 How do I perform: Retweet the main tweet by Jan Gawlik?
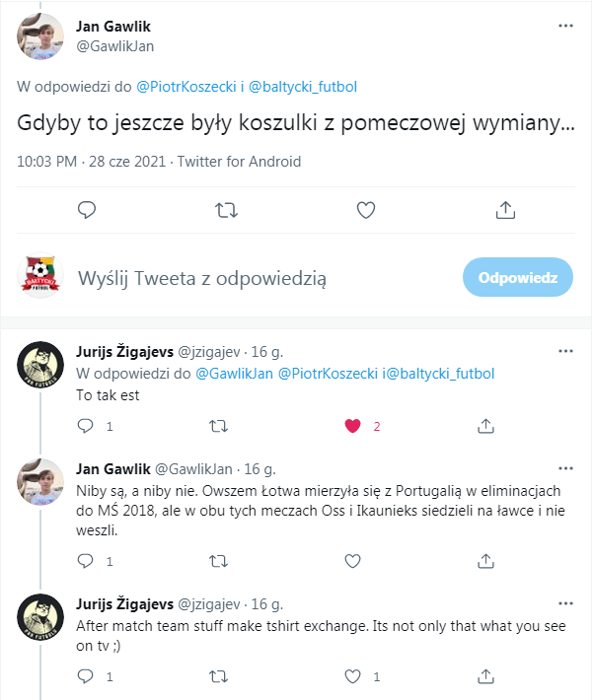226,210
